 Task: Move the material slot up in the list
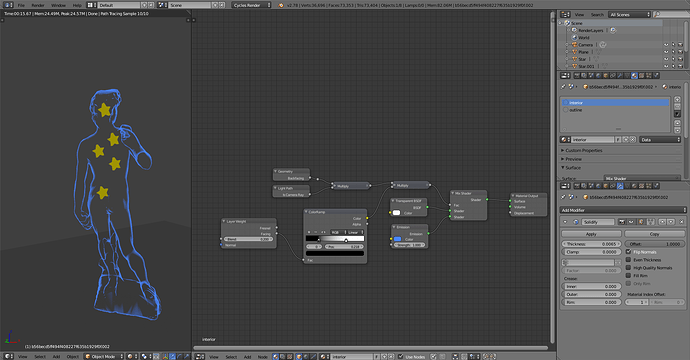pyautogui.click(x=677, y=123)
